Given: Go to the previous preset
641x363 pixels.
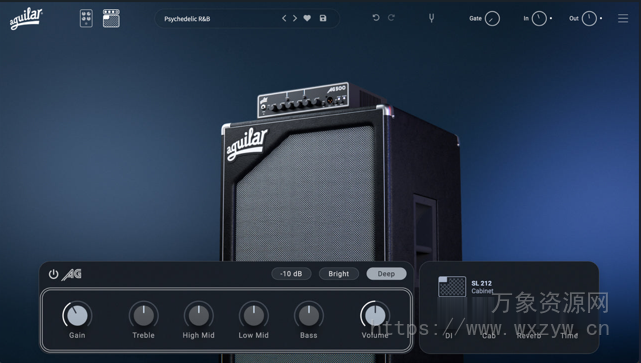Looking at the screenshot, I should click(x=284, y=18).
